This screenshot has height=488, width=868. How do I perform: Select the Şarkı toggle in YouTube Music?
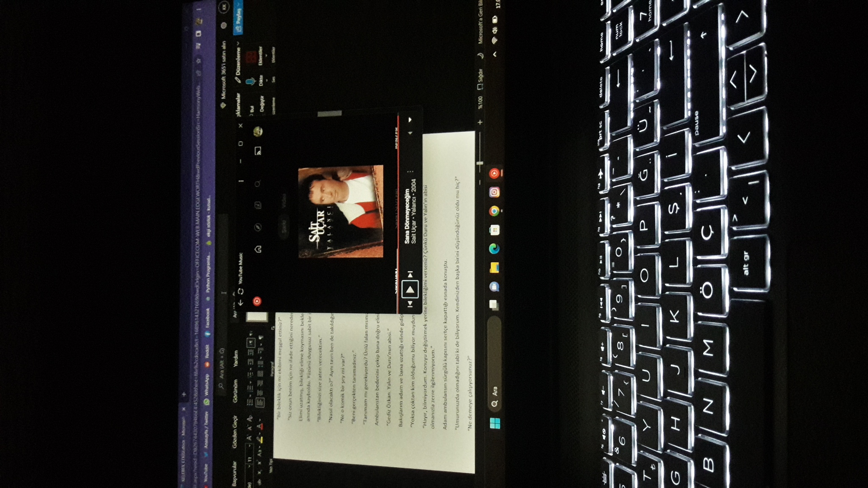[284, 226]
